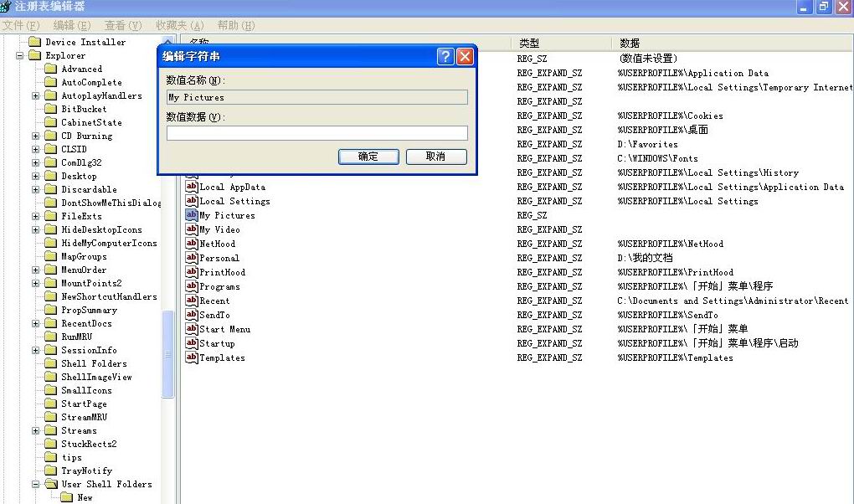Expand the MountPoints2 tree node
This screenshot has width=854, height=504.
[36, 283]
